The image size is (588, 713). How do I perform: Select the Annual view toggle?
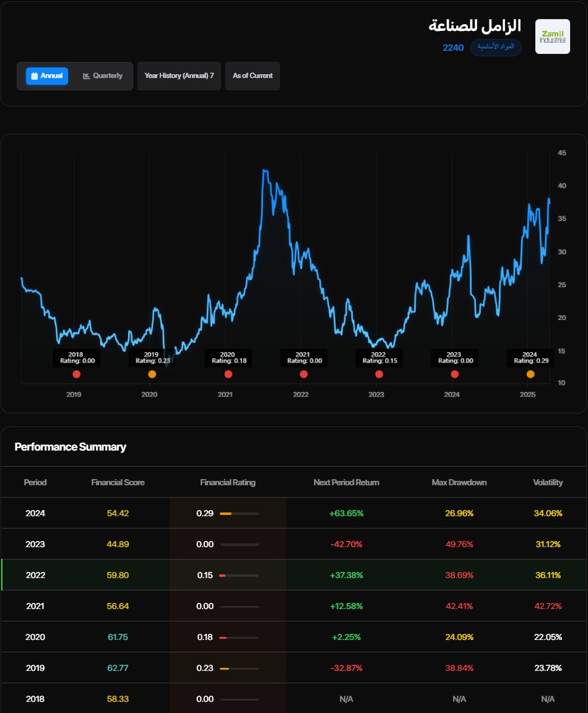(x=47, y=76)
